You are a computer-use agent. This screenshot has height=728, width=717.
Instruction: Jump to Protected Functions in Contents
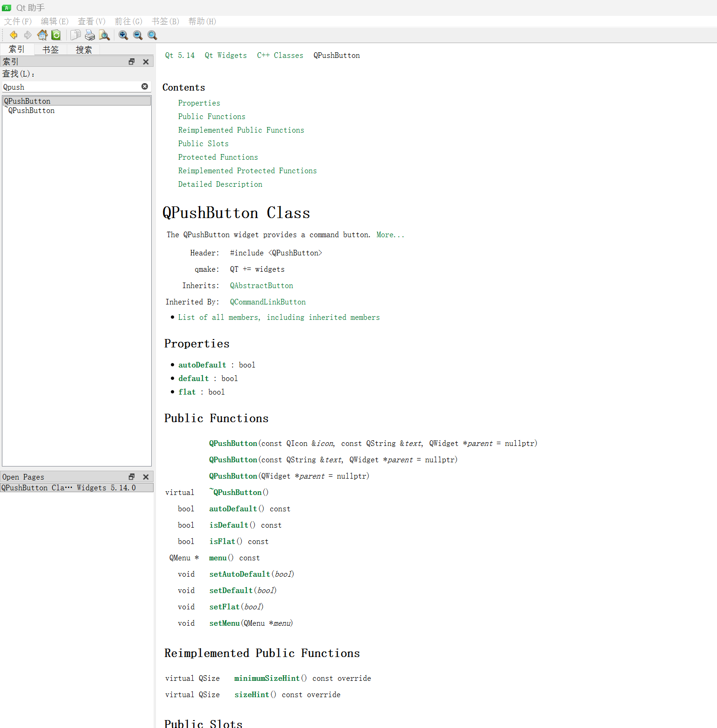click(x=218, y=157)
